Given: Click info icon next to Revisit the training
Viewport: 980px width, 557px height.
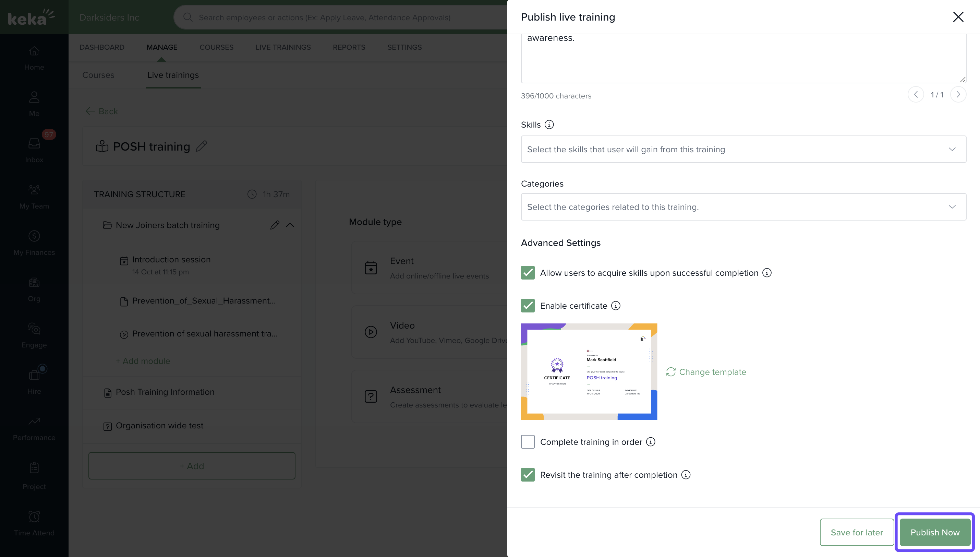Looking at the screenshot, I should (686, 475).
